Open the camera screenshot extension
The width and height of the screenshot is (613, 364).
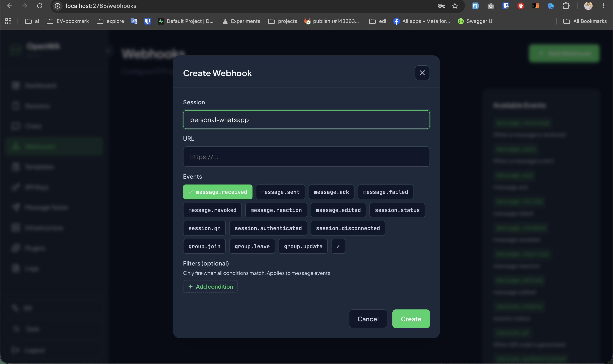click(x=491, y=6)
